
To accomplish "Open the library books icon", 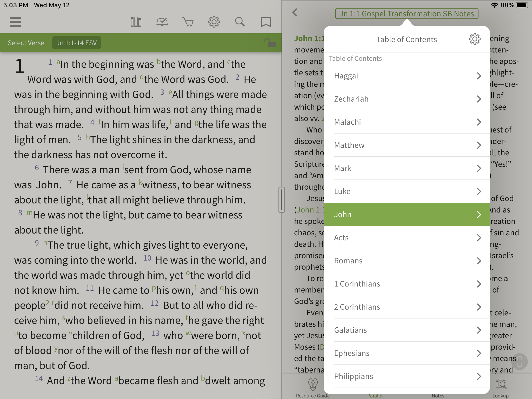I will click(136, 22).
